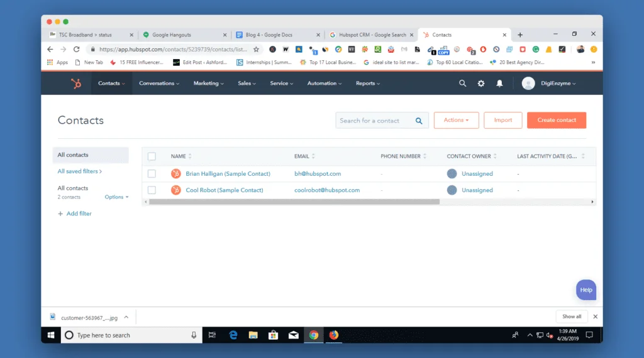Sort by PHONE NUMBER column
Image resolution: width=644 pixels, height=358 pixels.
point(403,156)
